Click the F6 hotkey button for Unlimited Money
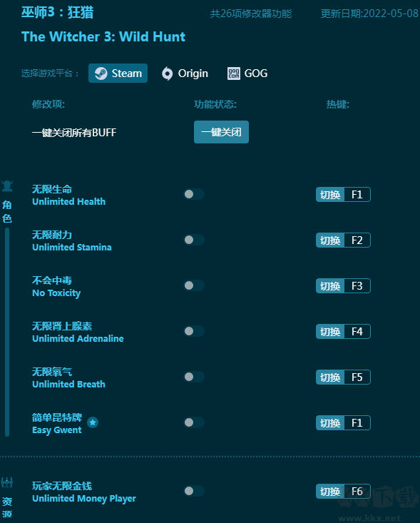Screen dimensions: 420x523 (x=343, y=492)
